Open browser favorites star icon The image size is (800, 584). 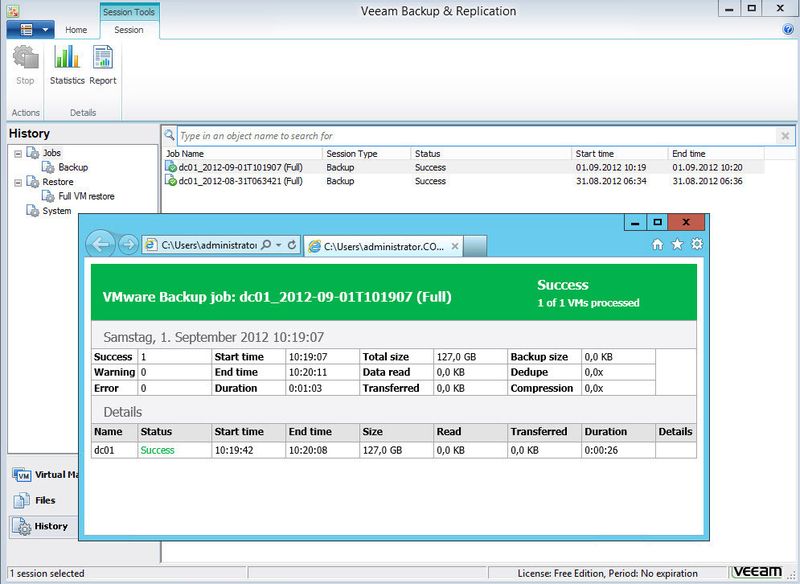click(677, 244)
